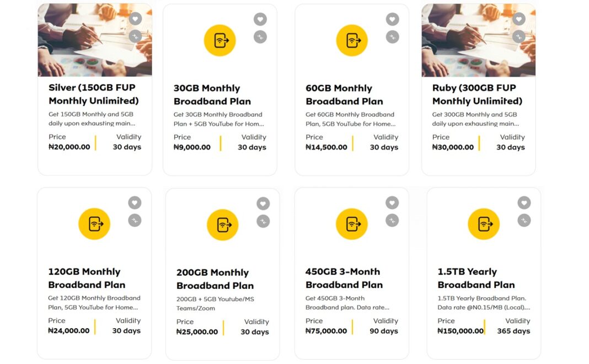The image size is (589, 364).
Task: Click the broadband icon on 450GB 3-Month plan
Action: pyautogui.click(x=351, y=224)
